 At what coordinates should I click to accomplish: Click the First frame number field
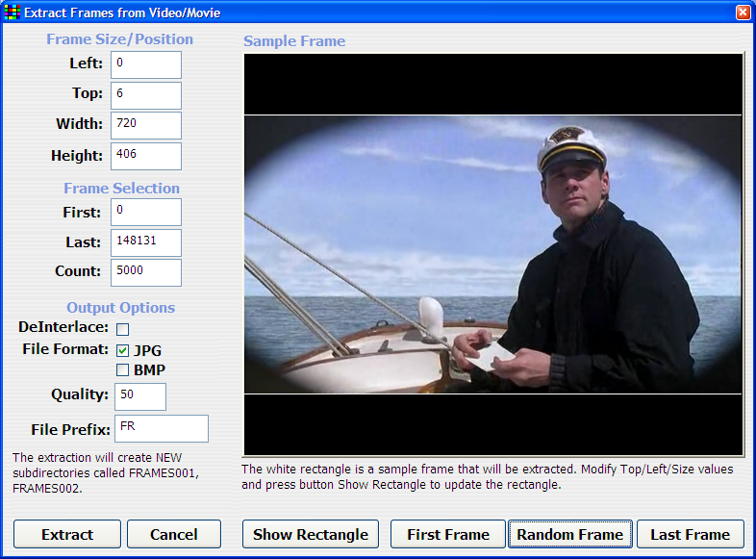coord(146,212)
